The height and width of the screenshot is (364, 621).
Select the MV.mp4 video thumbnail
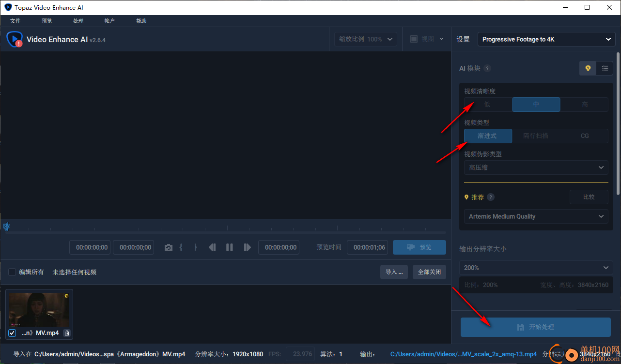click(39, 310)
